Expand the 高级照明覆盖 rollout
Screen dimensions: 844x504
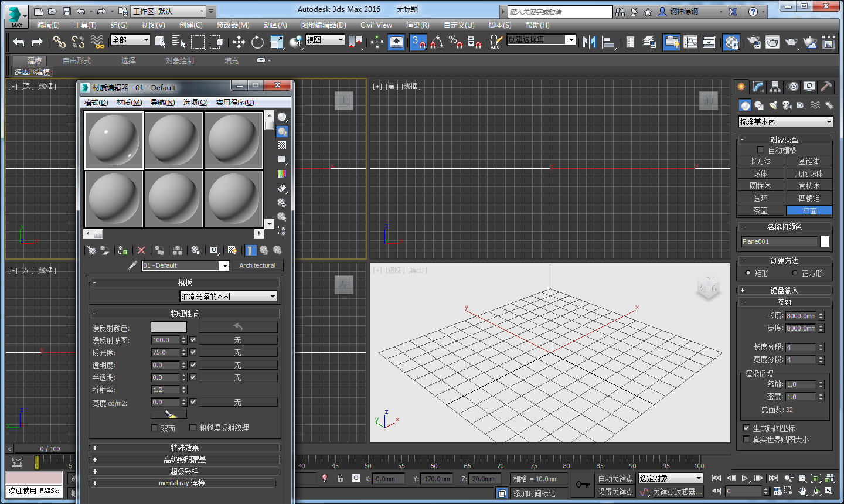pos(185,459)
